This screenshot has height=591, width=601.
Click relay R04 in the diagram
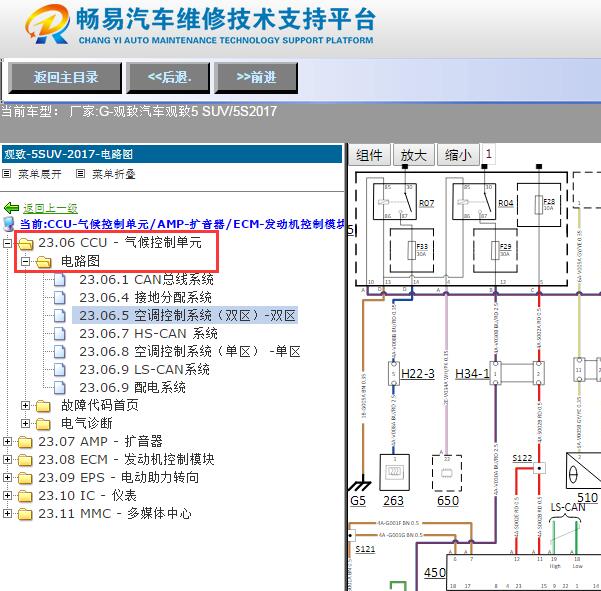[x=474, y=201]
